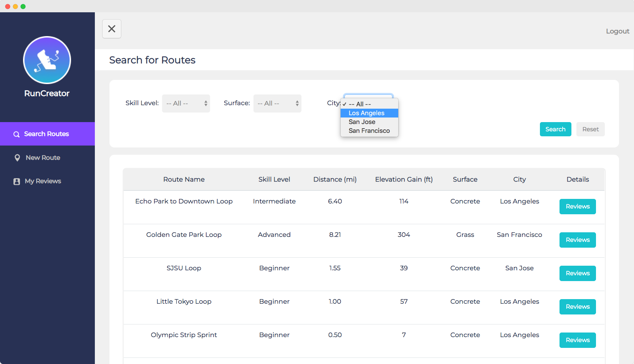Viewport: 634px width, 364px height.
Task: Select the '-- All --' city option
Action: 369,104
